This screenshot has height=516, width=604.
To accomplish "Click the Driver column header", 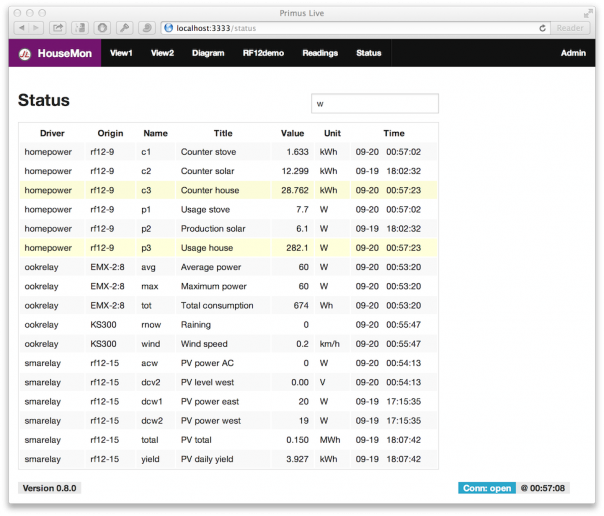I will tap(52, 133).
